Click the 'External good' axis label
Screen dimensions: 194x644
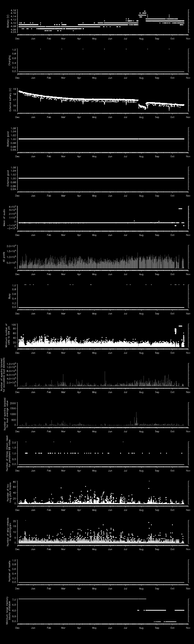point(8,178)
